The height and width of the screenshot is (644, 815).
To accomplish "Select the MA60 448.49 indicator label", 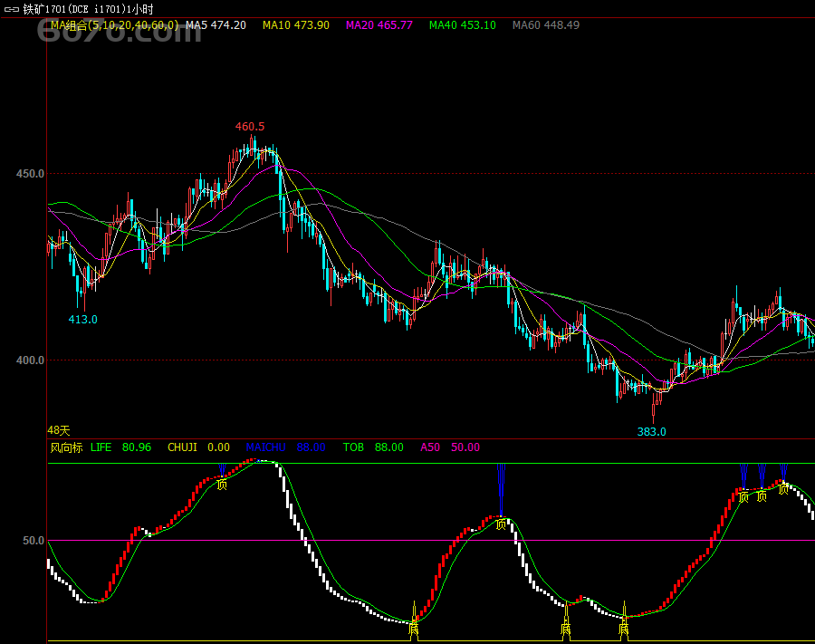I will (545, 25).
